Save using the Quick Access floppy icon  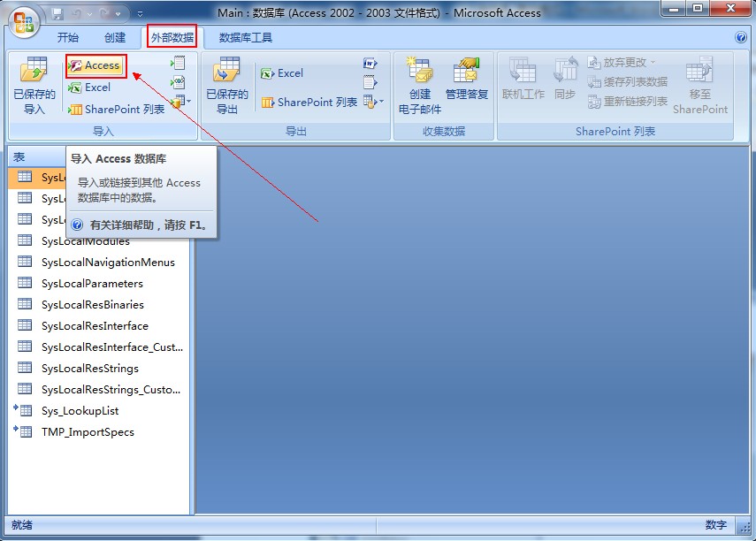(57, 14)
